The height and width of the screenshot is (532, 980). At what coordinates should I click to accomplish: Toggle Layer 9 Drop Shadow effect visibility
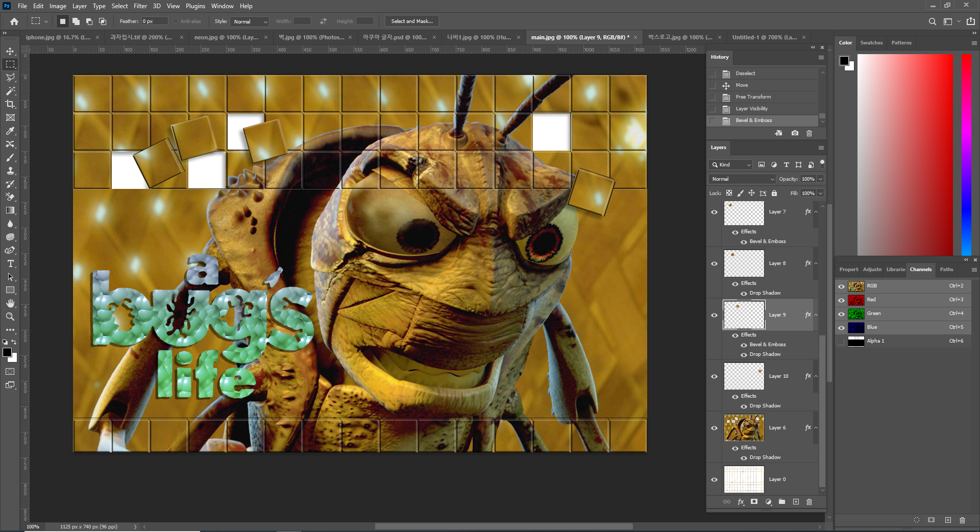pos(744,355)
